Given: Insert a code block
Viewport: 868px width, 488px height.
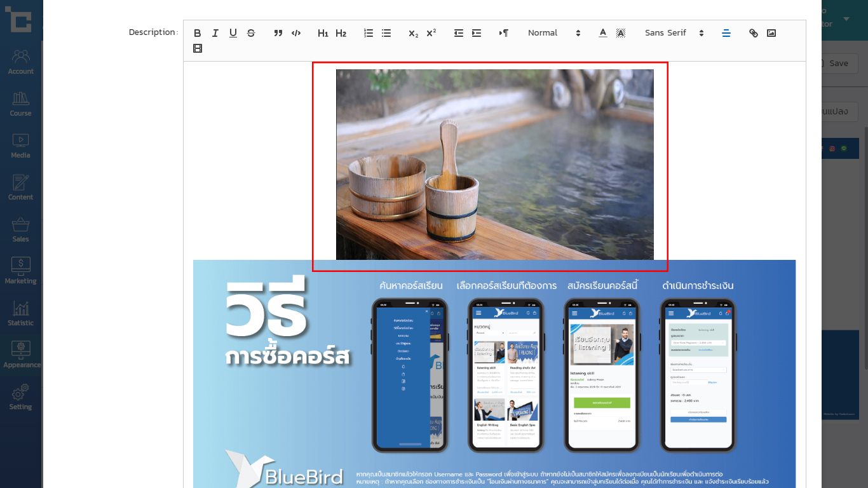Looking at the screenshot, I should pos(296,33).
